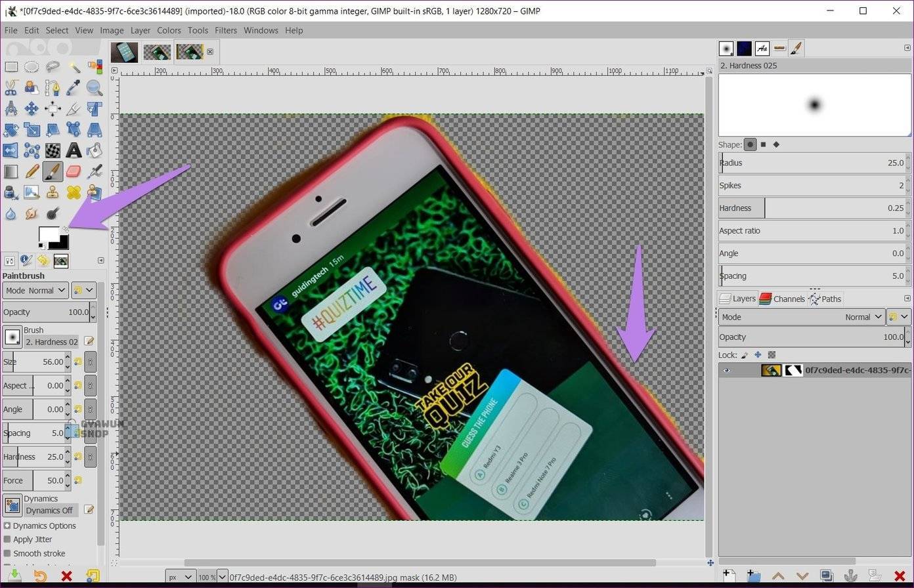Activate the Zoom magnifier tool
The width and height of the screenshot is (914, 588).
coord(95,87)
